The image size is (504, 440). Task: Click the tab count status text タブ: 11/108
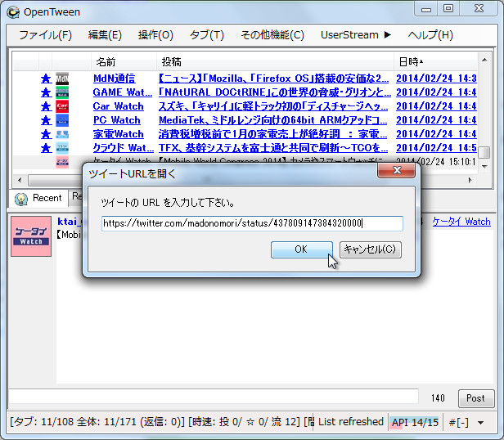[42, 422]
